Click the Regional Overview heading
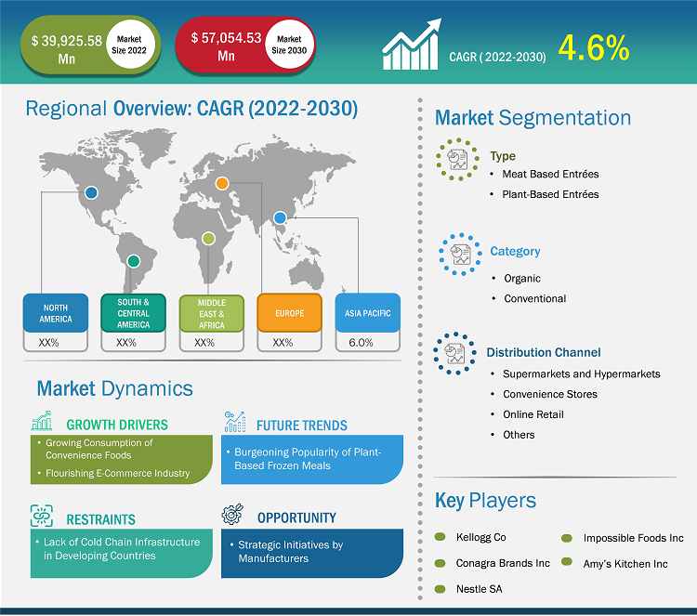 click(x=191, y=109)
